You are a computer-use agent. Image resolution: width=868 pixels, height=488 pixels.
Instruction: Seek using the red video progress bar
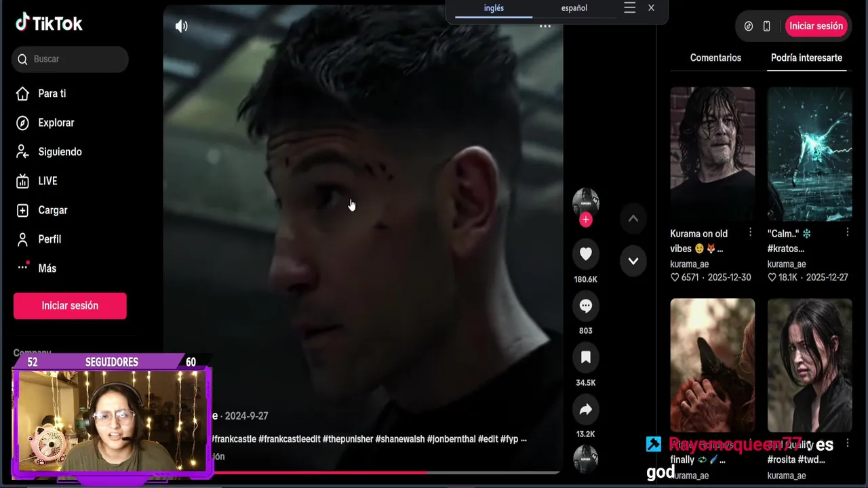point(363,472)
